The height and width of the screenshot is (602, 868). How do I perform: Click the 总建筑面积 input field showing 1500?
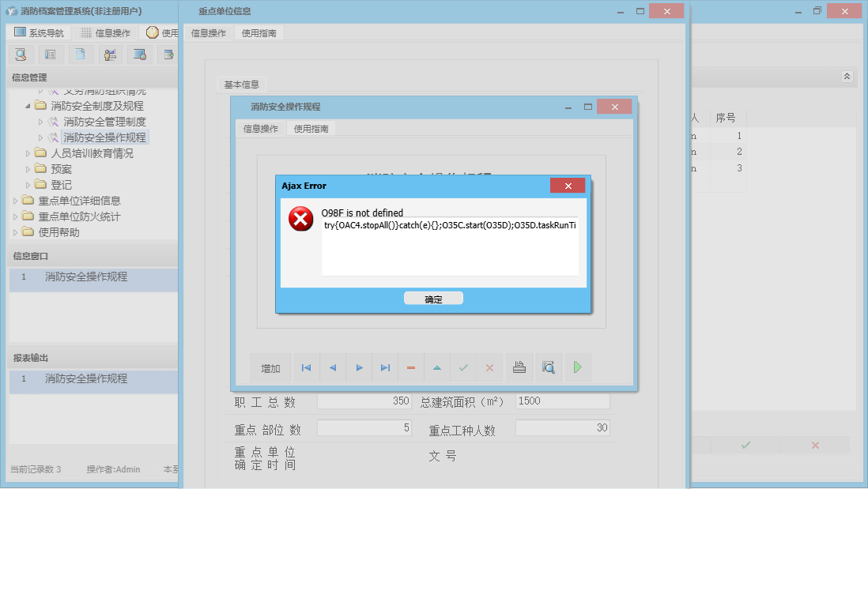pyautogui.click(x=562, y=401)
